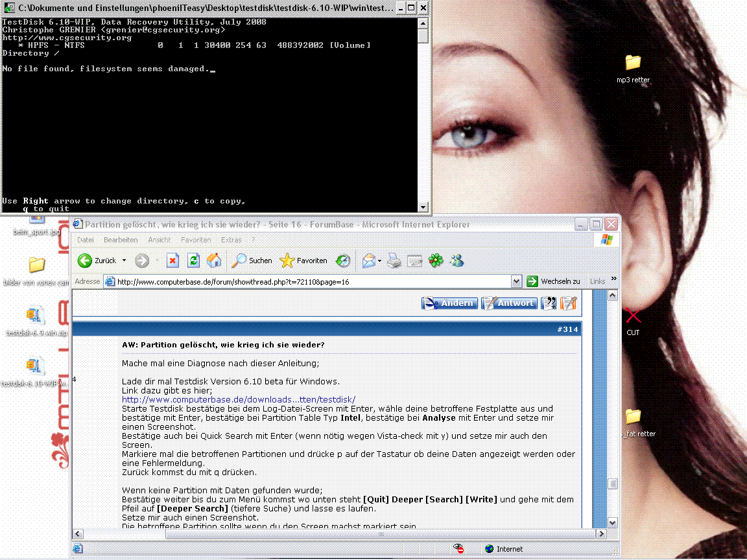The image size is (747, 560).
Task: Click the 'Mache mal eine Diagnose' line
Action: [220, 364]
